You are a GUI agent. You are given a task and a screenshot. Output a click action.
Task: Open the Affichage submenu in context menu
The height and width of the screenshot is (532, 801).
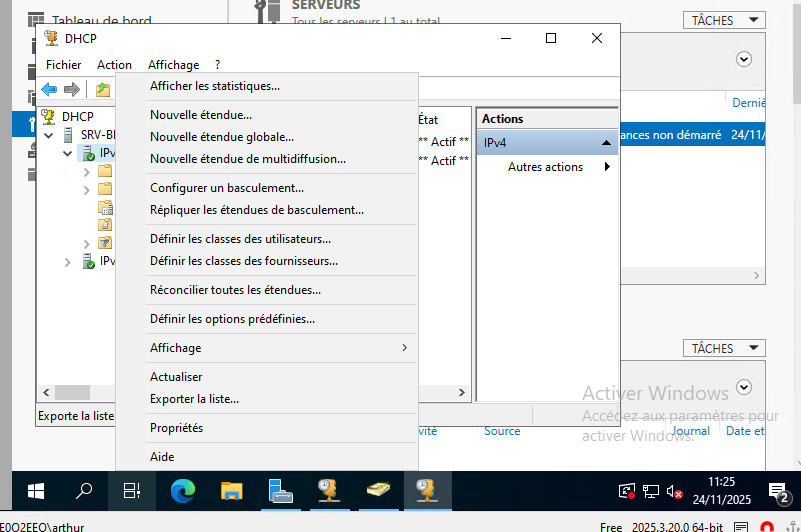click(x=266, y=348)
